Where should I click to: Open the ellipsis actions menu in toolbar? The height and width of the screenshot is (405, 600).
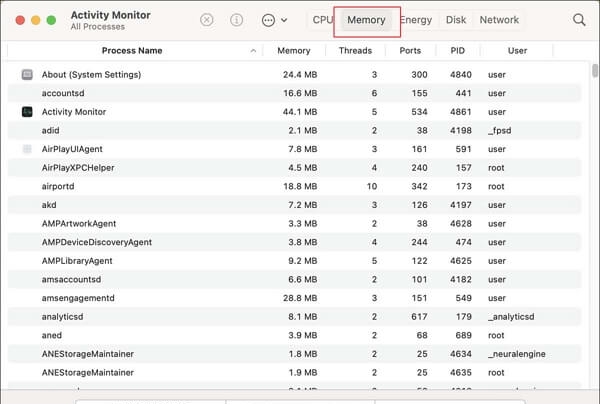point(273,20)
